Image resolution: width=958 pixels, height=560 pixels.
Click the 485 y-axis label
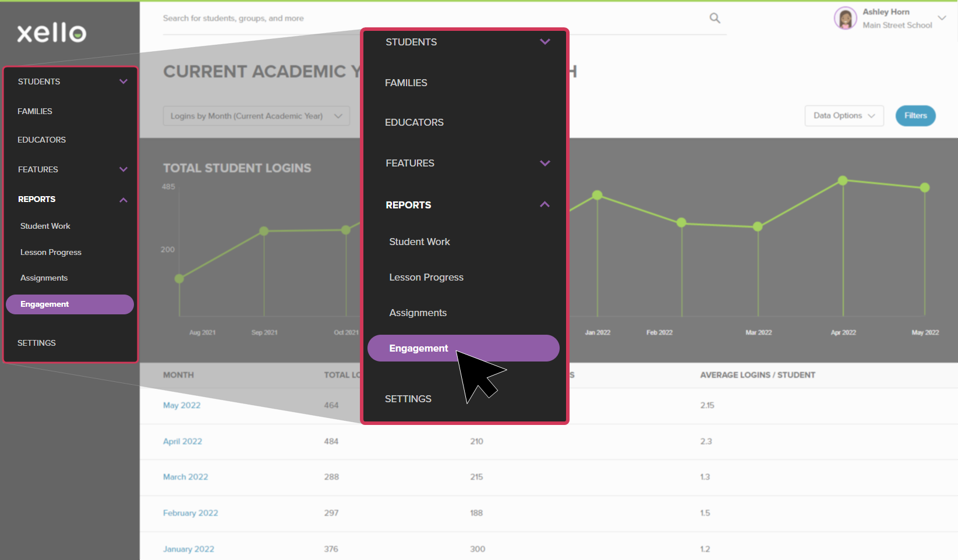coord(168,187)
